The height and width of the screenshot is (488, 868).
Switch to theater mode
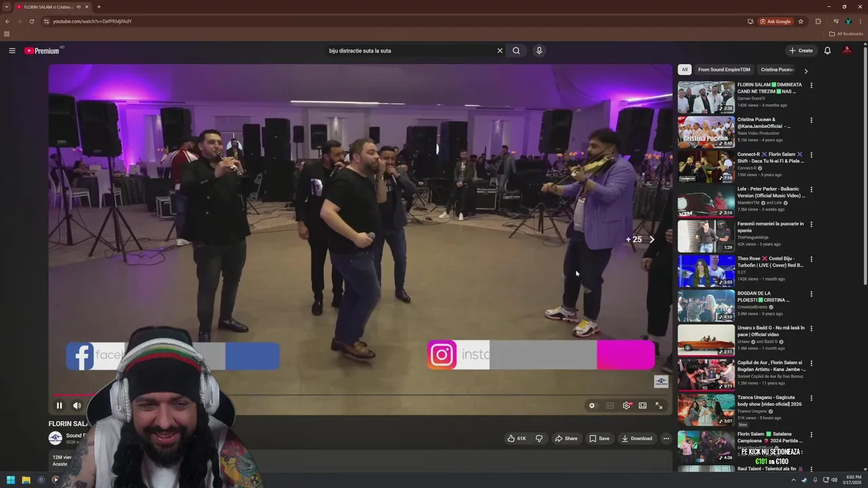coord(642,405)
